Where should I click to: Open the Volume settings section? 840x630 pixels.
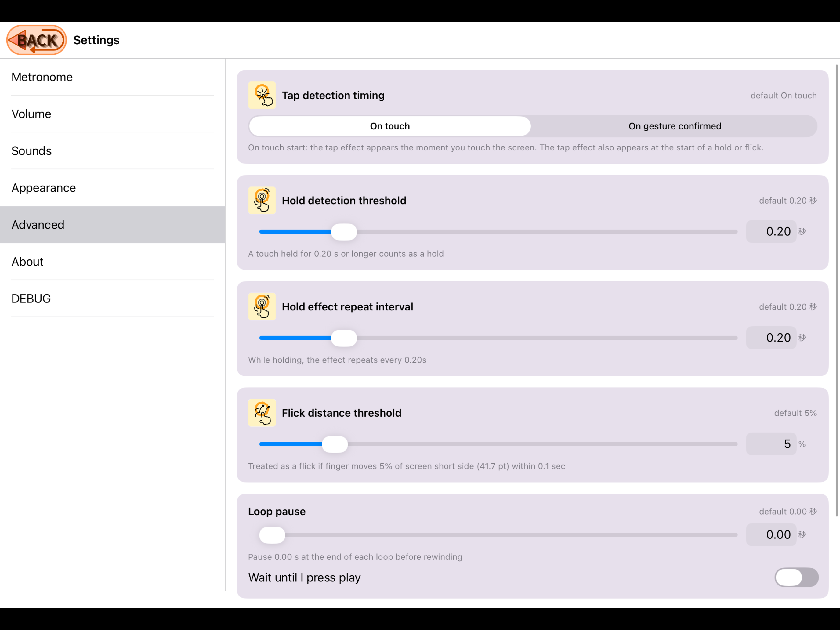click(112, 114)
